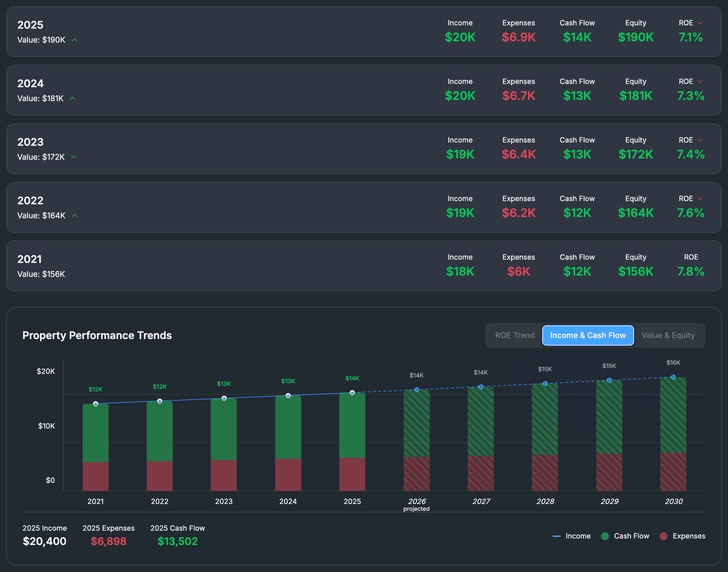This screenshot has width=728, height=572.
Task: Expand the 2023 yearly summary card
Action: [364, 149]
